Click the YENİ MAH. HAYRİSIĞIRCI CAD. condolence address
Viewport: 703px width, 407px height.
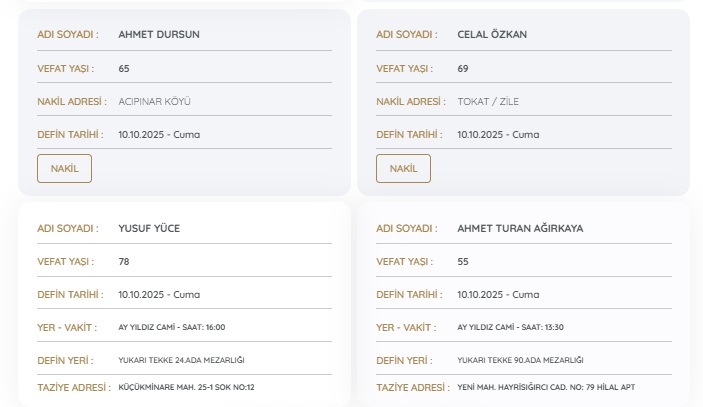545,387
